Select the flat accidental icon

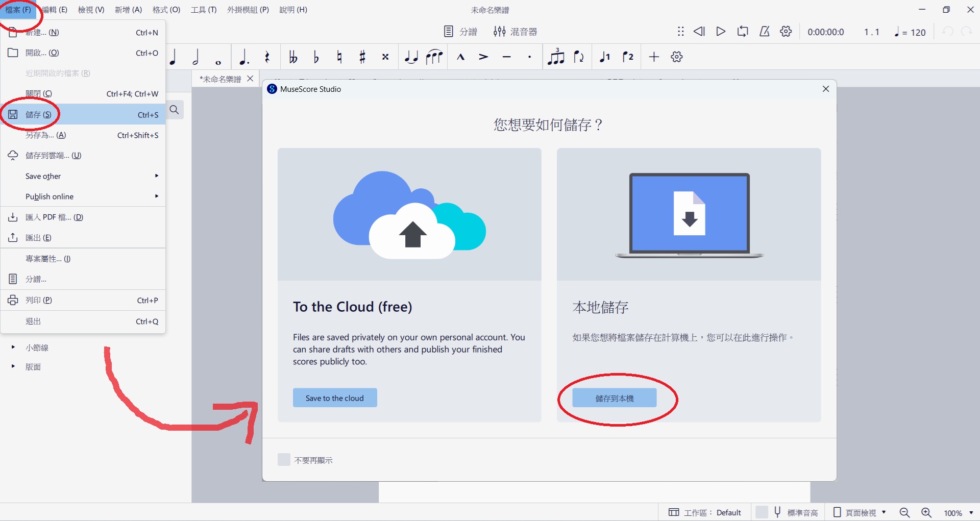316,57
